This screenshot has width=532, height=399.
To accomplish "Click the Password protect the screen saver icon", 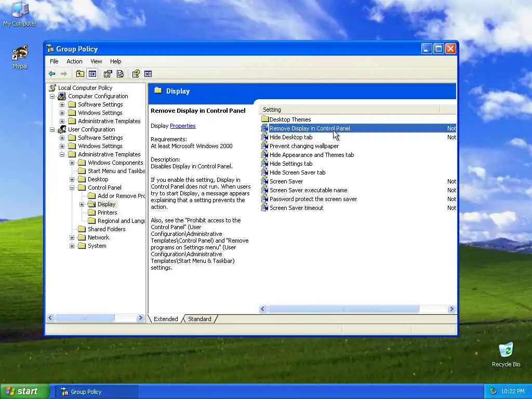I will click(264, 199).
